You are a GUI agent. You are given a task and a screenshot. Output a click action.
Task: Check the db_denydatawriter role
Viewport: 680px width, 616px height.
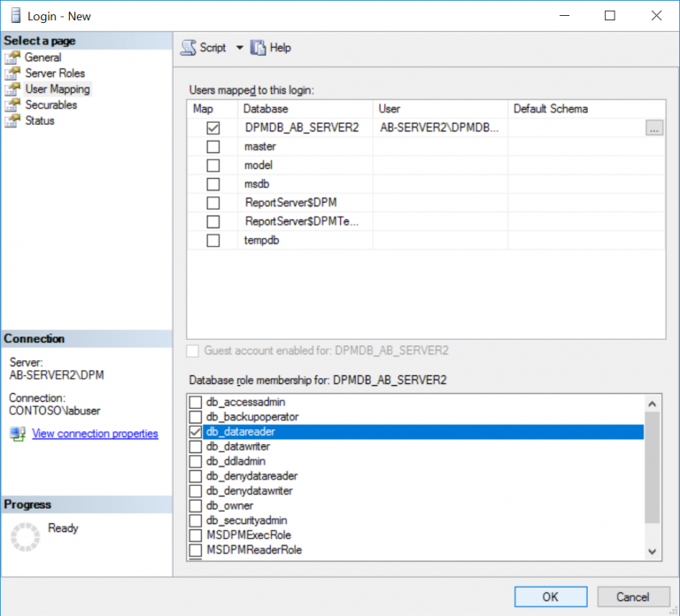(x=196, y=490)
